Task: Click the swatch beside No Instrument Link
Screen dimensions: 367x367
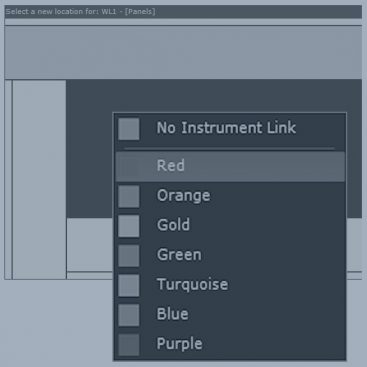Action: (129, 129)
